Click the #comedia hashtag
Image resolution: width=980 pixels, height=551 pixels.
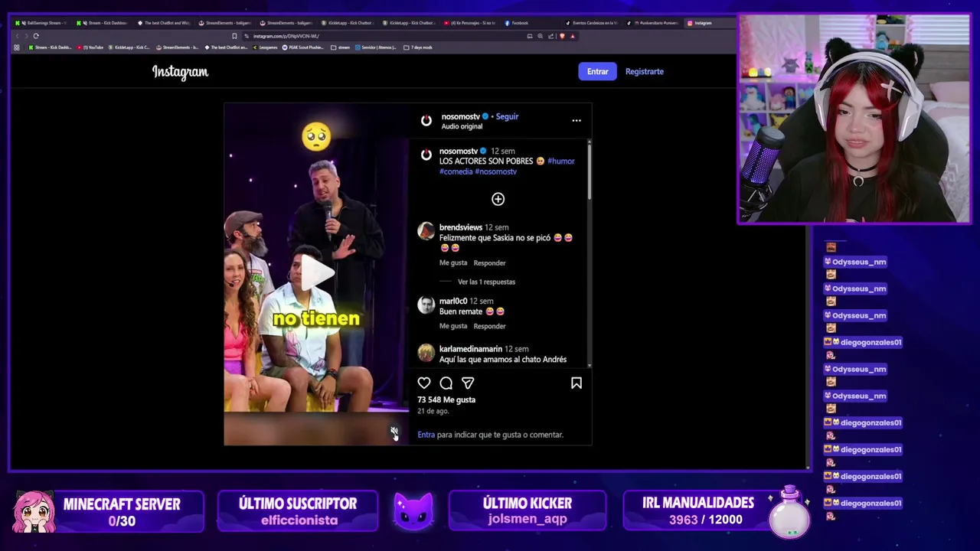point(456,171)
